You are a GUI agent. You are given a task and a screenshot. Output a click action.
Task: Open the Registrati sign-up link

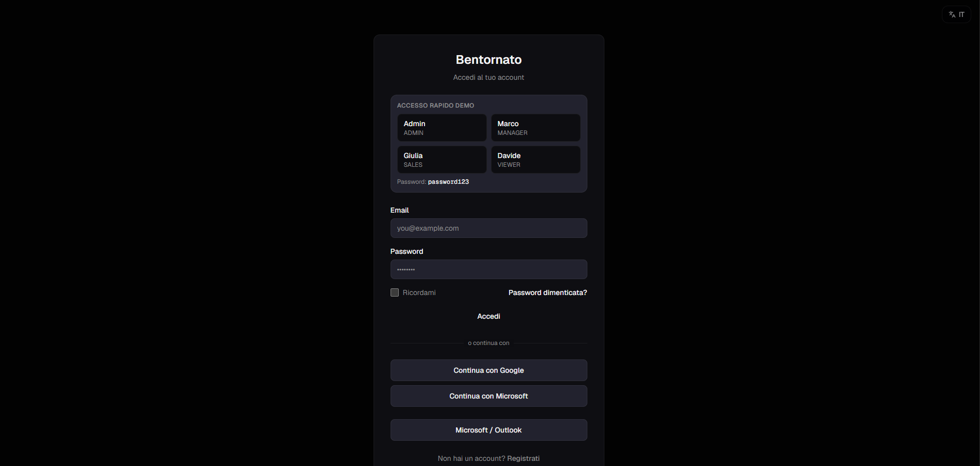(523, 458)
